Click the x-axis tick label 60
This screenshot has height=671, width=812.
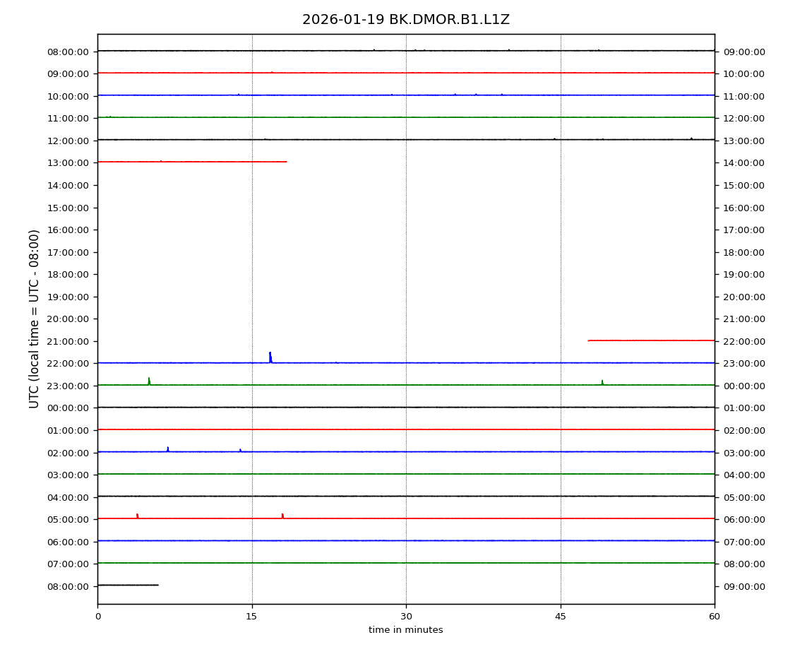pos(715,617)
